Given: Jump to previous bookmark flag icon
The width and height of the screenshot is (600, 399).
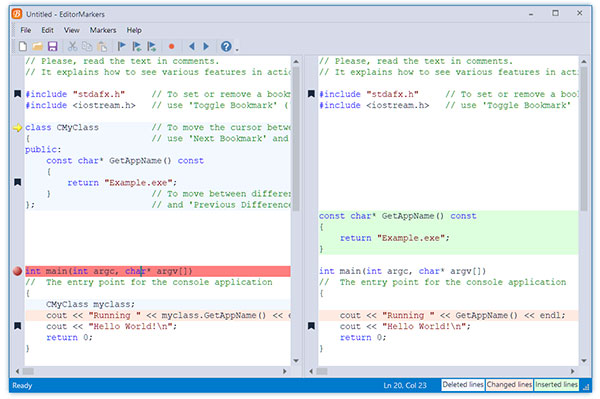Looking at the screenshot, I should pyautogui.click(x=137, y=47).
